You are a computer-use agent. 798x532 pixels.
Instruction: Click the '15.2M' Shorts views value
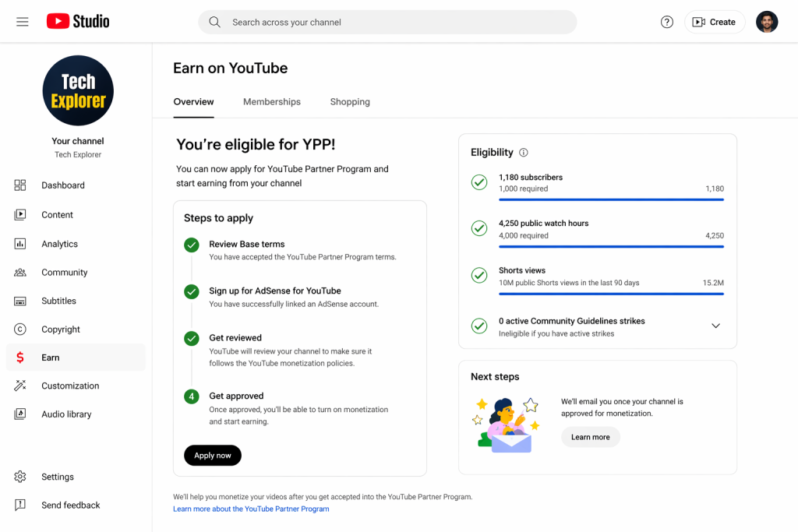pyautogui.click(x=713, y=283)
